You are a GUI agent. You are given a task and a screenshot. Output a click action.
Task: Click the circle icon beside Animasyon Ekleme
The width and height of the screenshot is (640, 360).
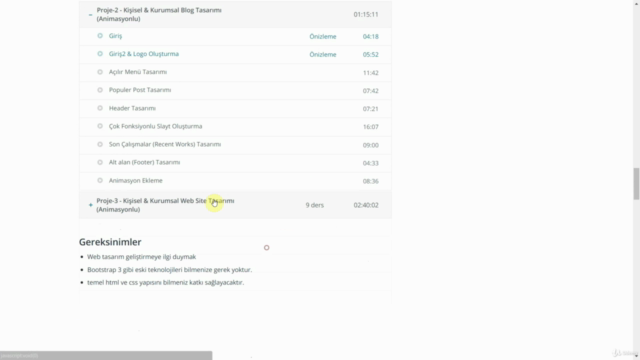100,180
